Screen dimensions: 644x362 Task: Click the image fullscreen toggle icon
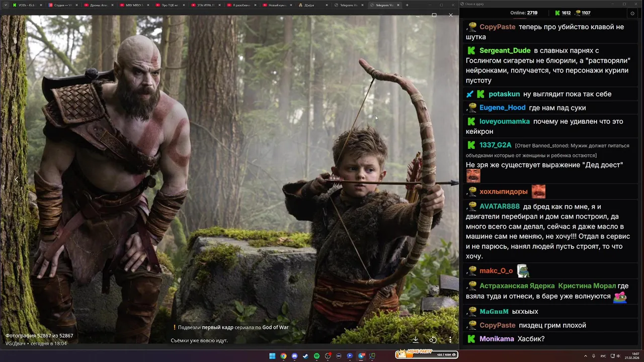coord(434,15)
